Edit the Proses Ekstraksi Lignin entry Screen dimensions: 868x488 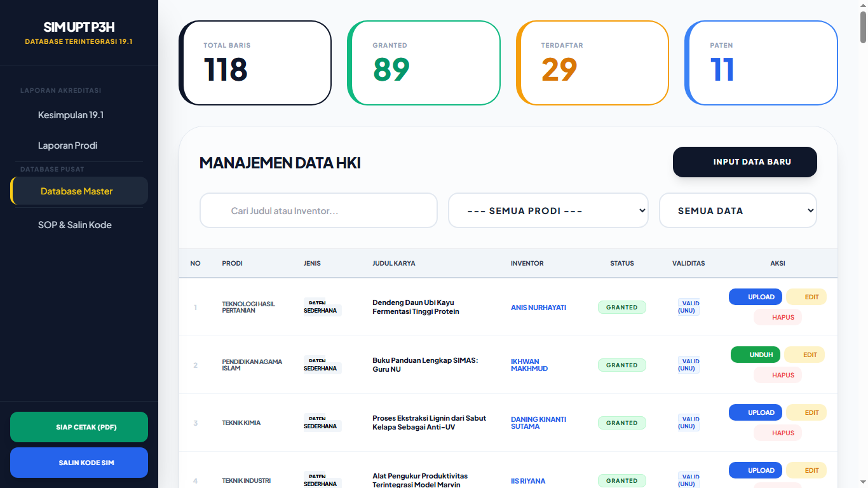point(806,412)
